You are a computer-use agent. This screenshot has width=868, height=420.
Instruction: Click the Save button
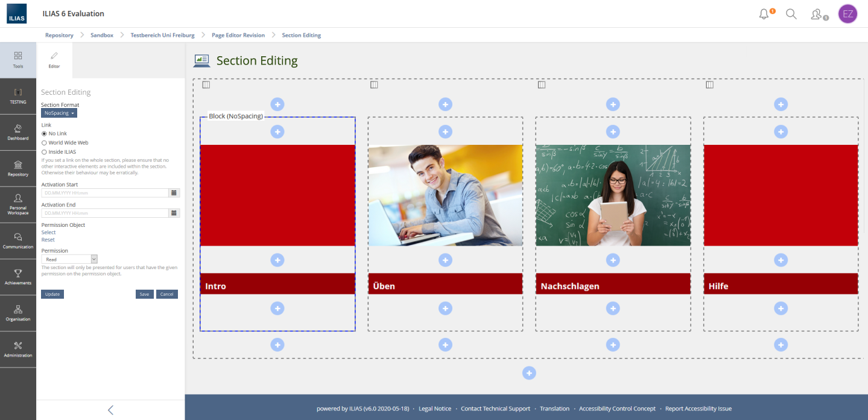(x=144, y=294)
